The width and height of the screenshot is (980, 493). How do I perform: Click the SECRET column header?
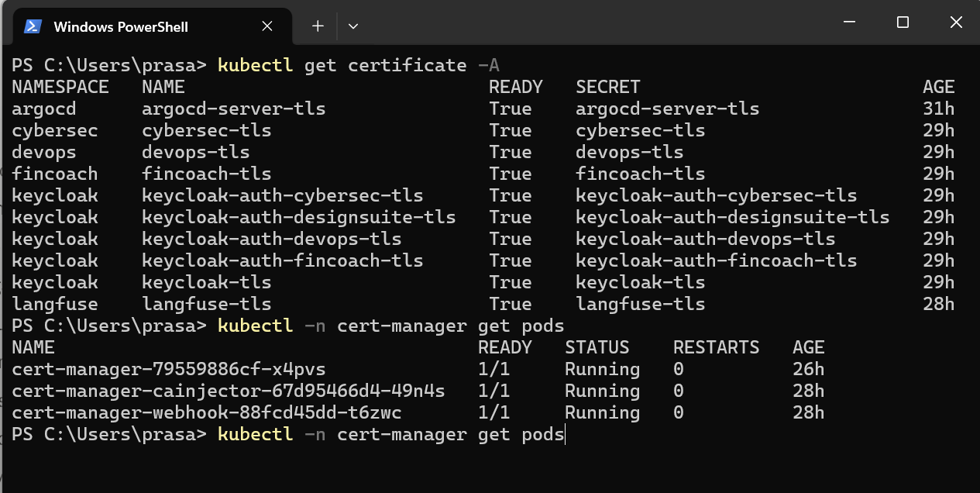click(x=608, y=87)
